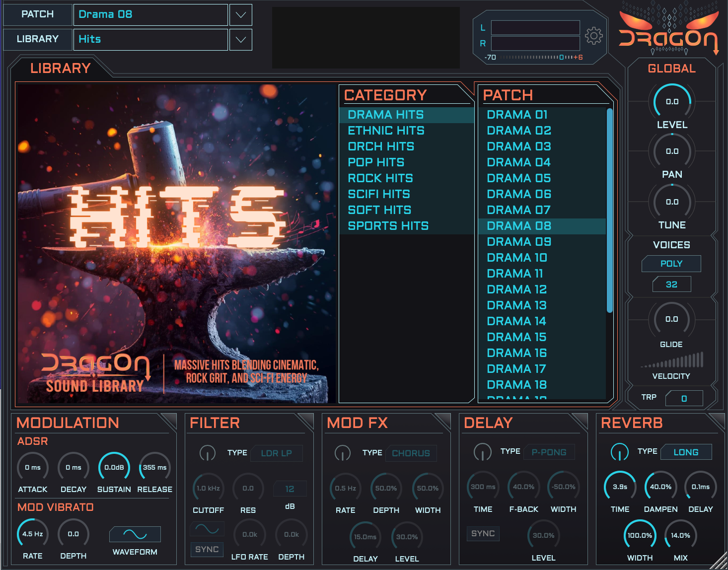The width and height of the screenshot is (728, 570).
Task: Toggle the Mod FX power button
Action: point(342,453)
